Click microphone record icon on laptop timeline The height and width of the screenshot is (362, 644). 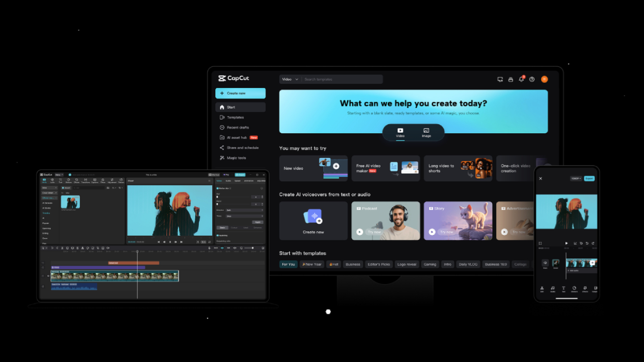click(209, 248)
